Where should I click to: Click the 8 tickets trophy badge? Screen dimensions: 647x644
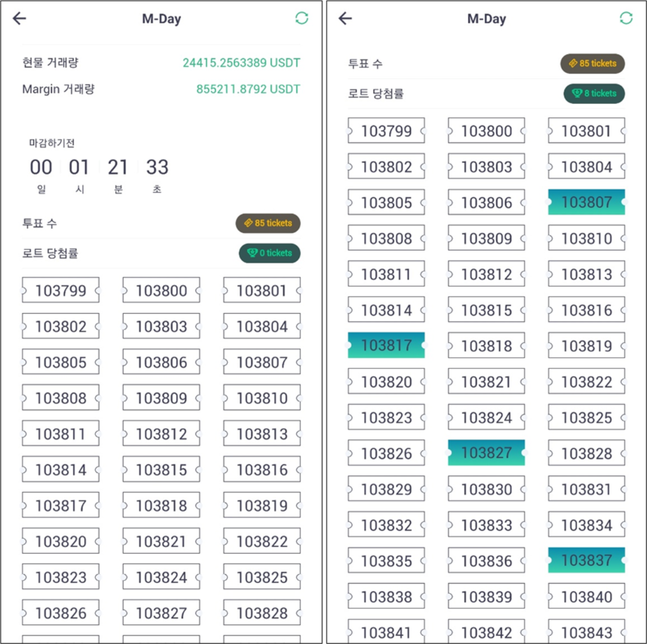point(594,94)
